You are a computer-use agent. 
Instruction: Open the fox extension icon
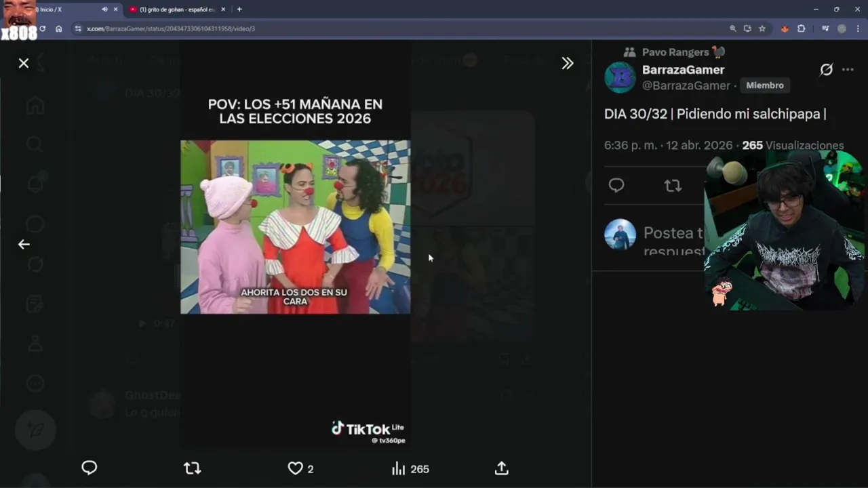point(785,28)
